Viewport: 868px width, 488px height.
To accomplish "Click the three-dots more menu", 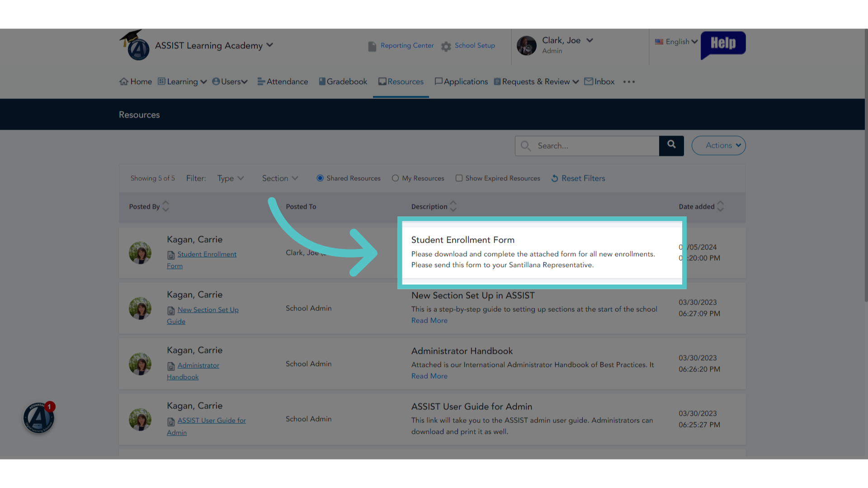I will [x=629, y=82].
